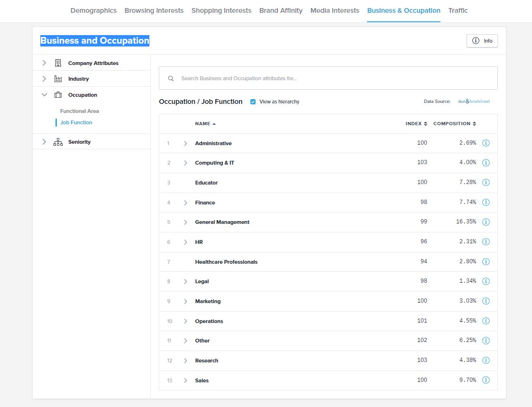Image resolution: width=532 pixels, height=407 pixels.
Task: Switch to the Demographics tab
Action: (93, 10)
